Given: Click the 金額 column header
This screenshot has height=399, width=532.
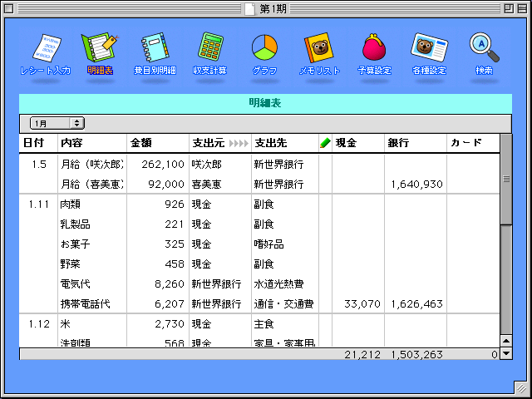Looking at the screenshot, I should (x=141, y=143).
